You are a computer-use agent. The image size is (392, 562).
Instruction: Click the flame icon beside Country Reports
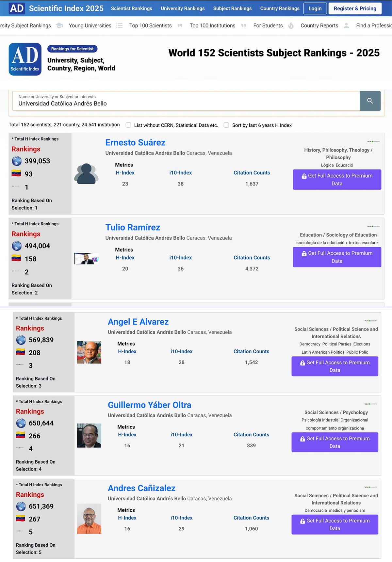[291, 25]
